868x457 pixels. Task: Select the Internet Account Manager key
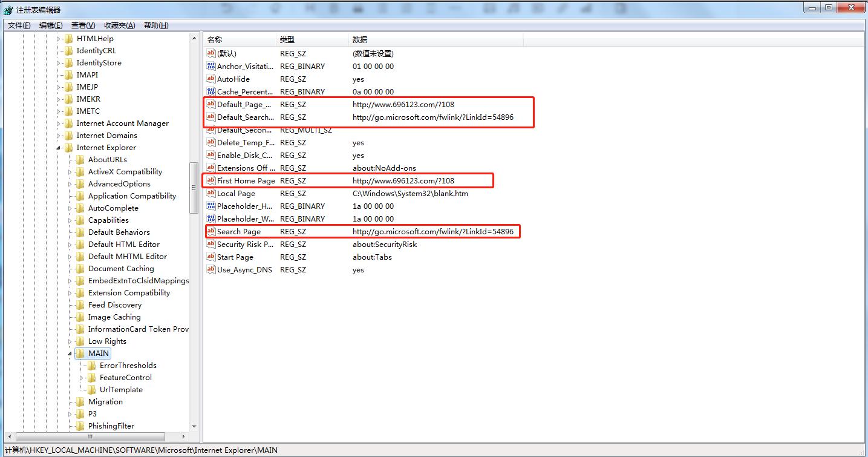[123, 123]
